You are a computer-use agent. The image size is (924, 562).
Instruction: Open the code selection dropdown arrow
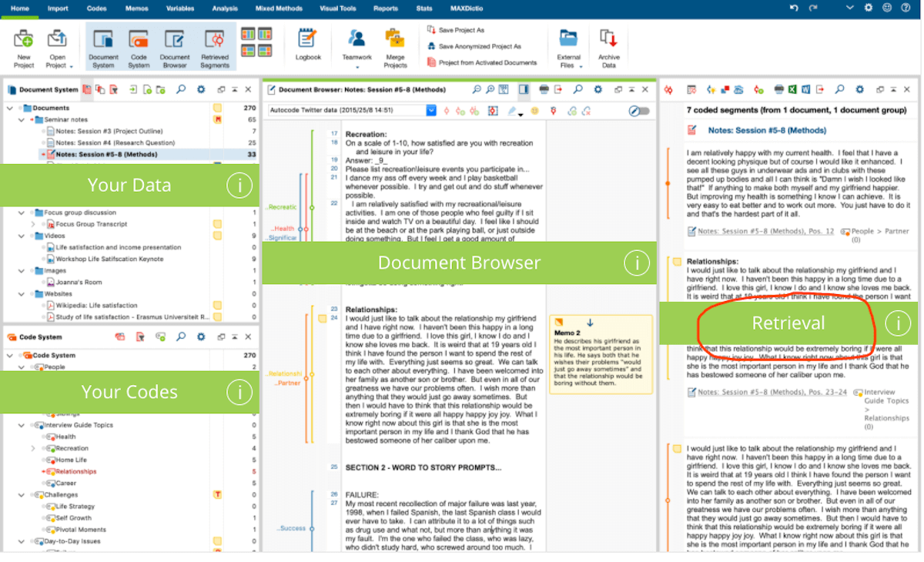click(x=431, y=111)
